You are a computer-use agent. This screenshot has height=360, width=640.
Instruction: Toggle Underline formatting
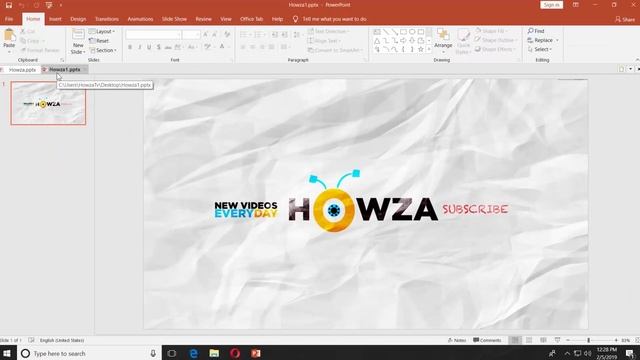149,47
